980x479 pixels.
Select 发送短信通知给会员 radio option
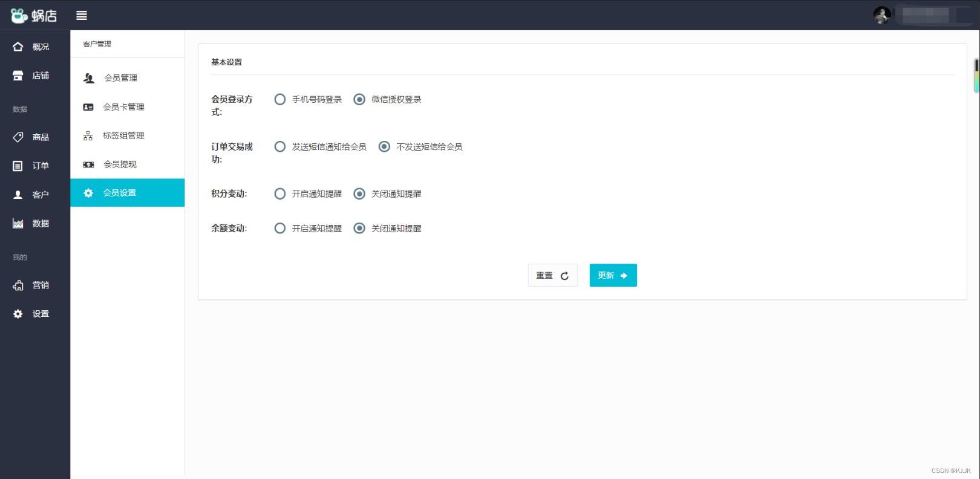[280, 146]
